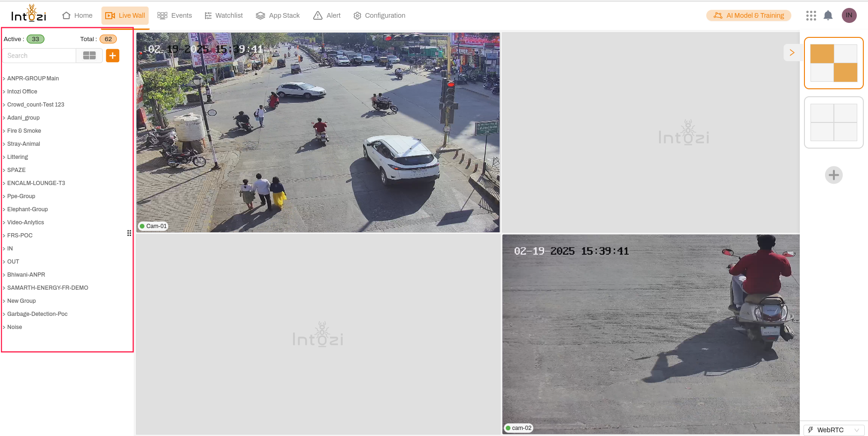Screen dimensions: 868x436
Task: Click AI Model & Training button
Action: [748, 15]
